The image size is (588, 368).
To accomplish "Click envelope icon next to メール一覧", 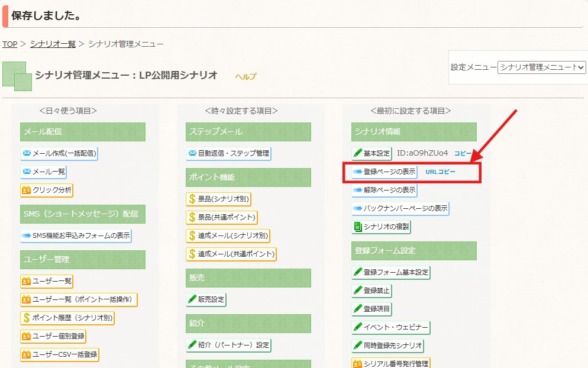I will 27,172.
